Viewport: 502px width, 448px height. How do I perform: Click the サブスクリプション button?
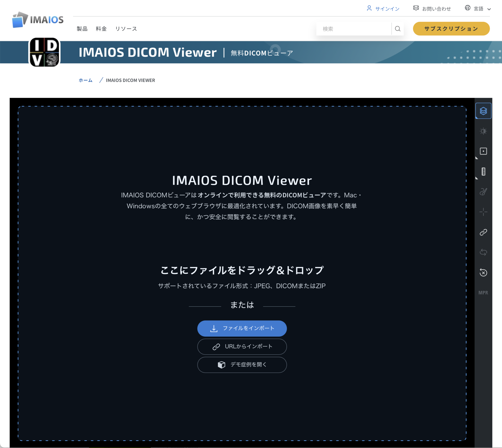451,28
